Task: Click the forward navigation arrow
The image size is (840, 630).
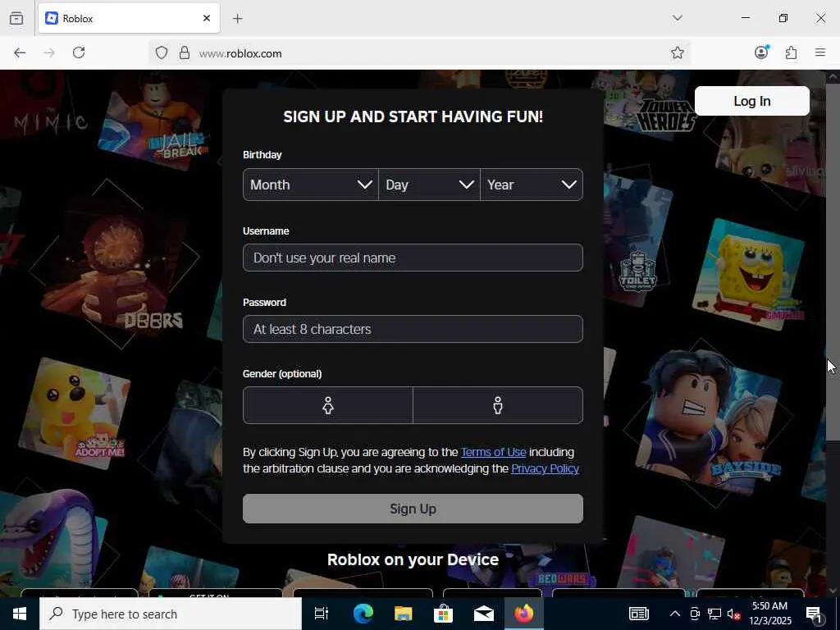Action: coord(49,52)
